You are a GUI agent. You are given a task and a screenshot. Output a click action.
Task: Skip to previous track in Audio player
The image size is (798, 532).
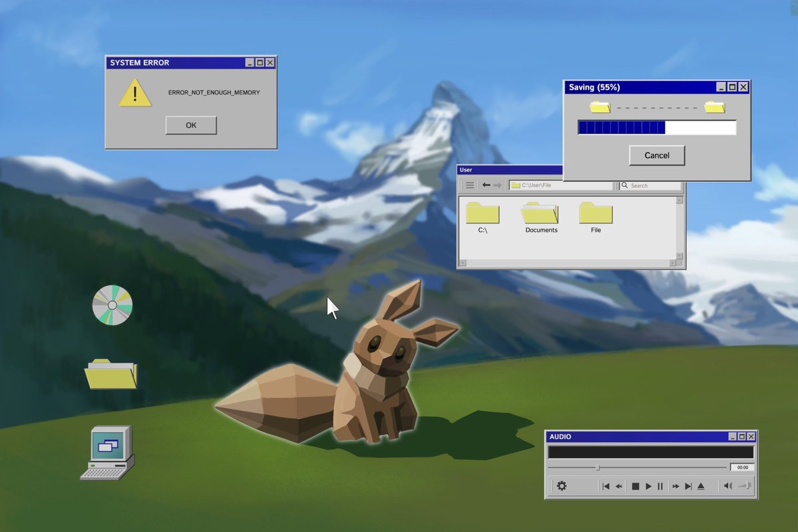(x=606, y=486)
